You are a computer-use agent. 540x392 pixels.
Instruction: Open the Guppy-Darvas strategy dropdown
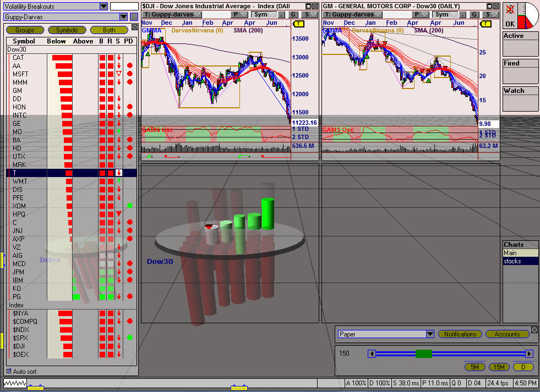(x=124, y=17)
